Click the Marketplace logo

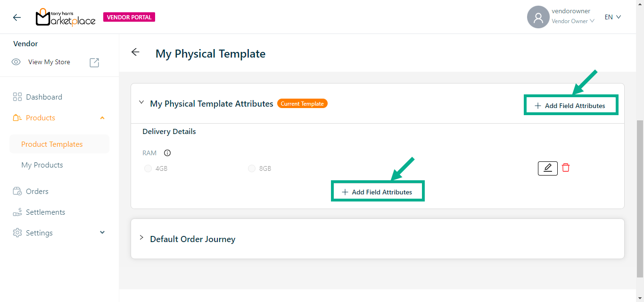coord(66,17)
